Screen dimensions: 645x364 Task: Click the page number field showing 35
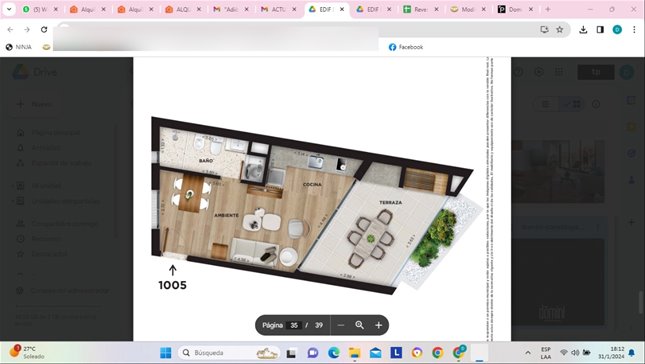tap(294, 325)
